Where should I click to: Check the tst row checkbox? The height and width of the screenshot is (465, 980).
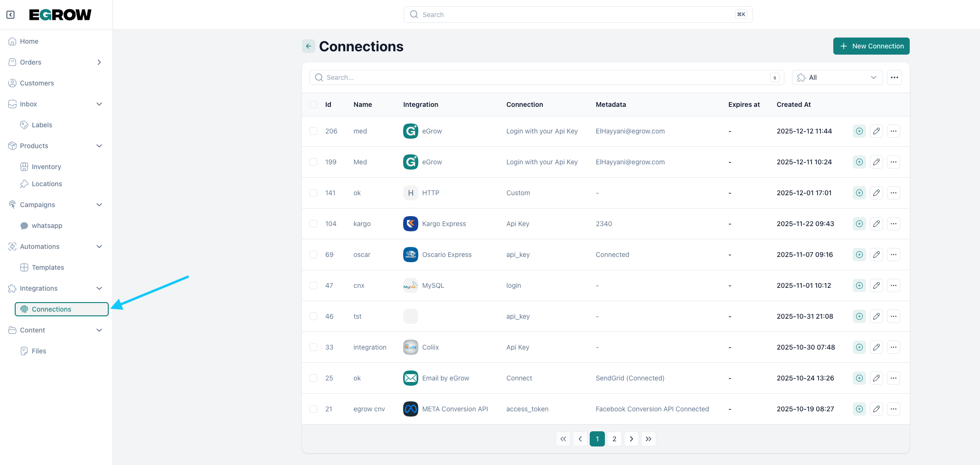click(x=313, y=316)
